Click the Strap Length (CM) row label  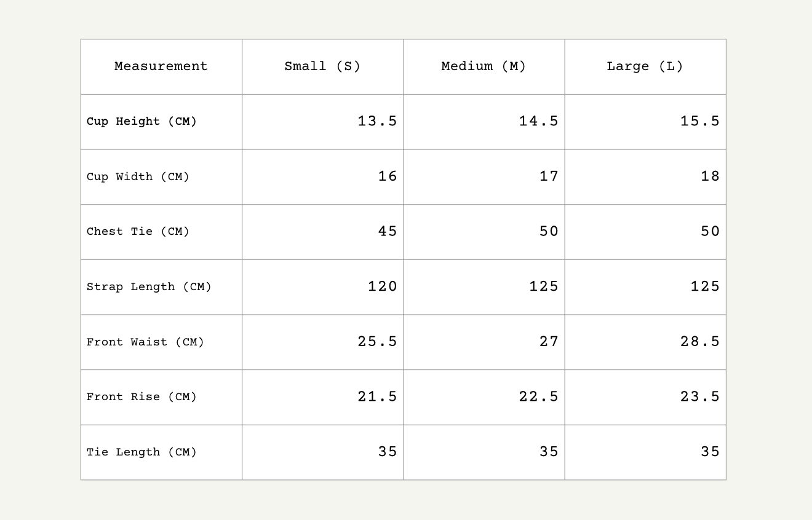point(149,287)
